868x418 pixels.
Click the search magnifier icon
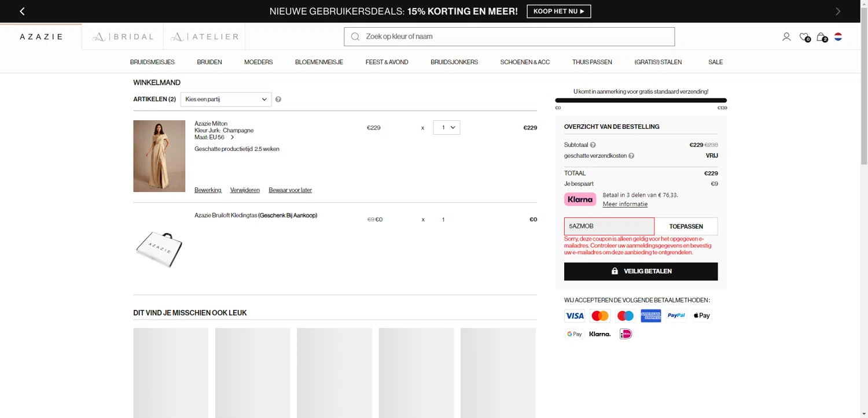click(355, 36)
